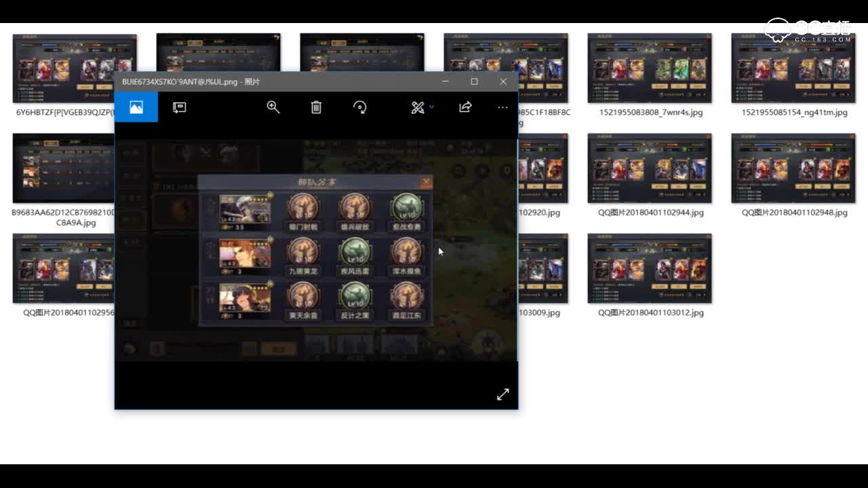Select the 6Y6HBTZF[P[VGEB39QJZP thumbnail in the folder
The height and width of the screenshot is (488, 868).
(x=75, y=68)
